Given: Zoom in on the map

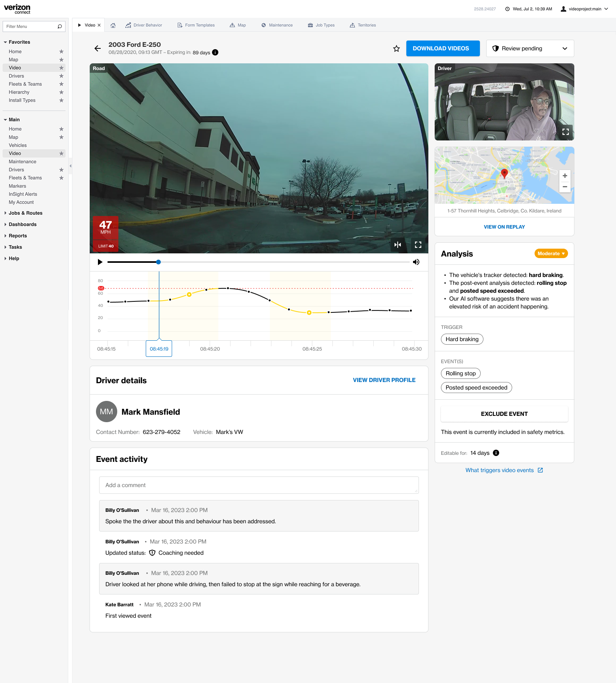Looking at the screenshot, I should click(x=565, y=176).
